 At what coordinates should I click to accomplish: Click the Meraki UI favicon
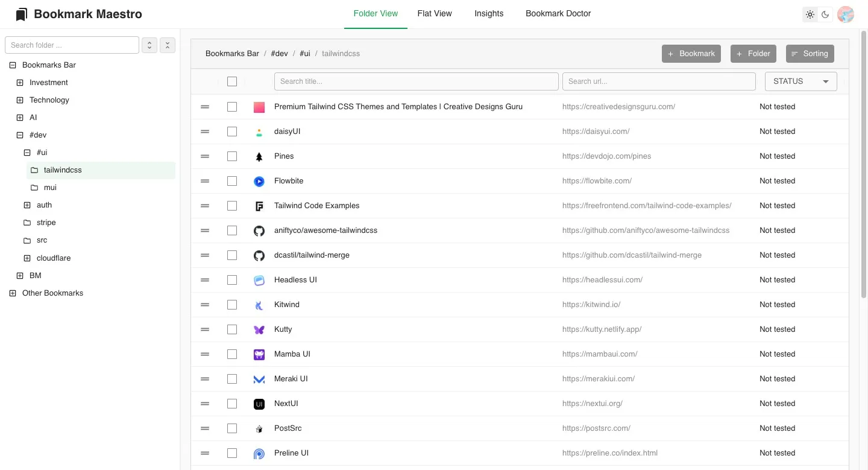tap(259, 379)
